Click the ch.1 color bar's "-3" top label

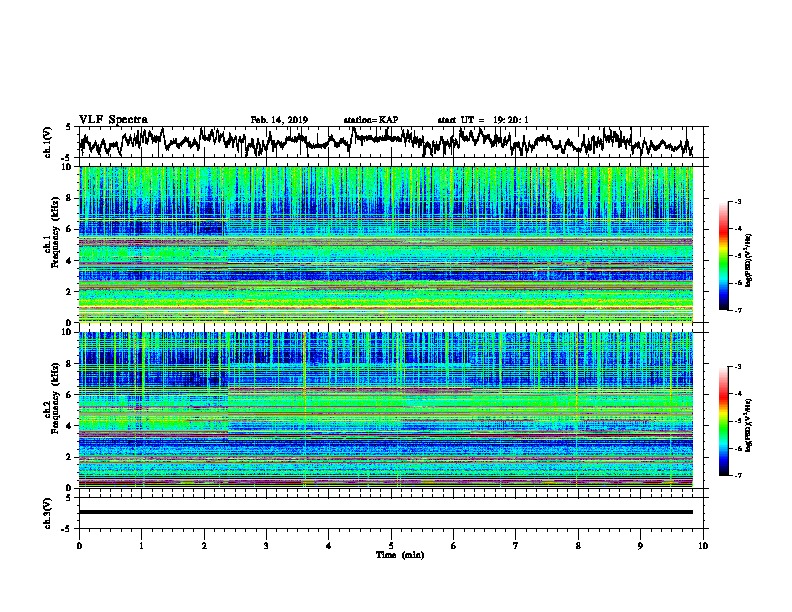pyautogui.click(x=738, y=201)
